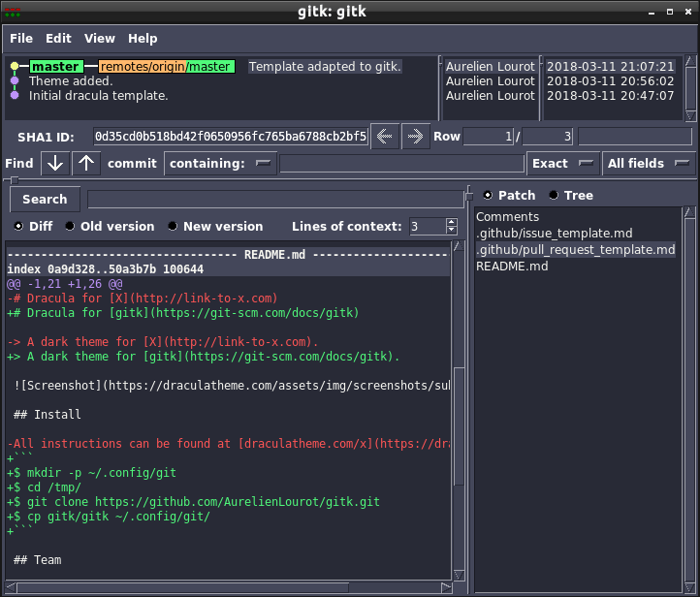The image size is (700, 597).
Task: Open the Edit menu
Action: coord(58,39)
